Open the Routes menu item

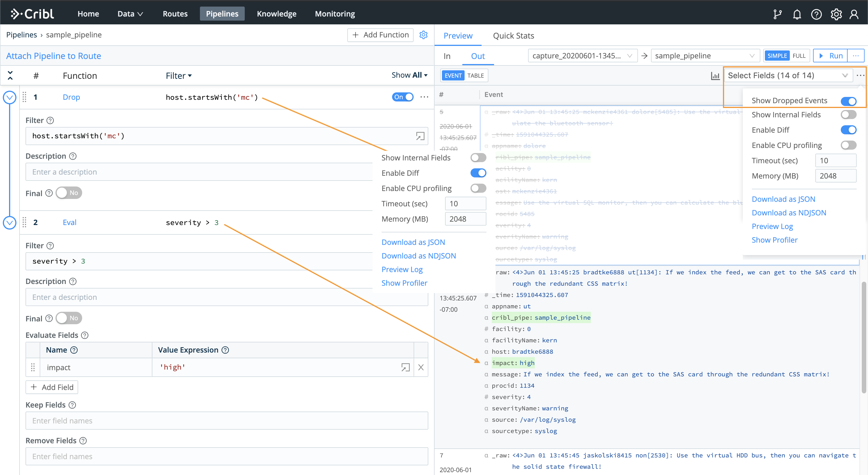[175, 14]
